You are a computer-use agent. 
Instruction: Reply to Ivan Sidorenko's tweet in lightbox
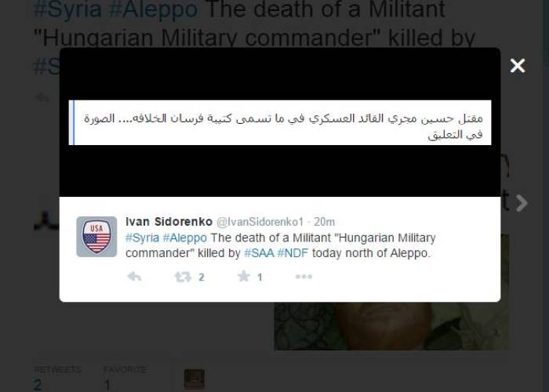[134, 277]
